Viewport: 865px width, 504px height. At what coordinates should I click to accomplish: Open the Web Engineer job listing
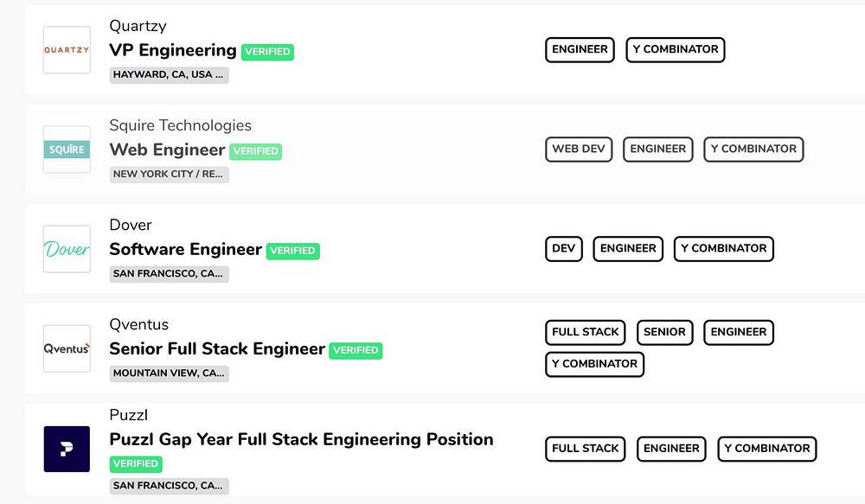167,150
